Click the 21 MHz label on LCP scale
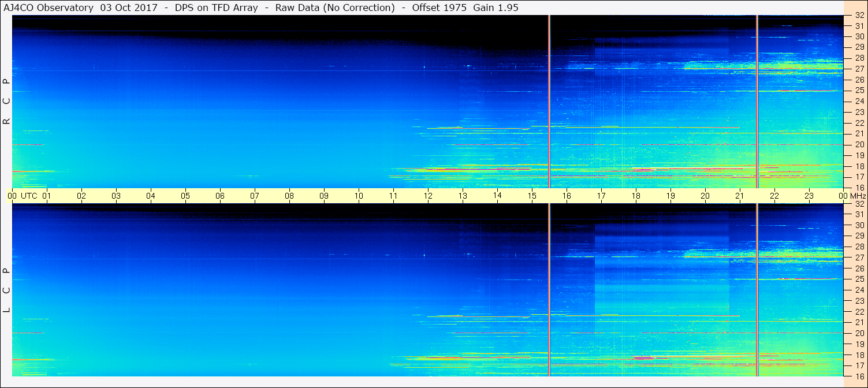868x388 pixels. tap(859, 322)
